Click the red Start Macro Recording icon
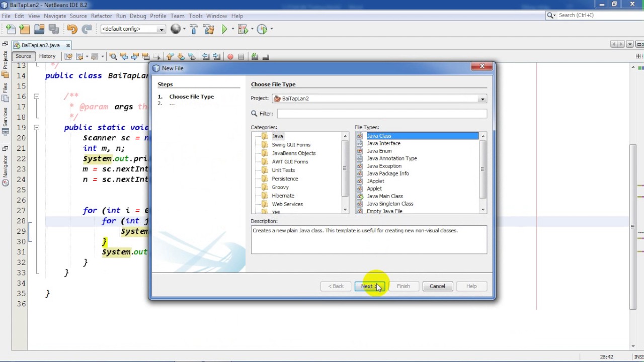The height and width of the screenshot is (362, 644). coord(230,56)
